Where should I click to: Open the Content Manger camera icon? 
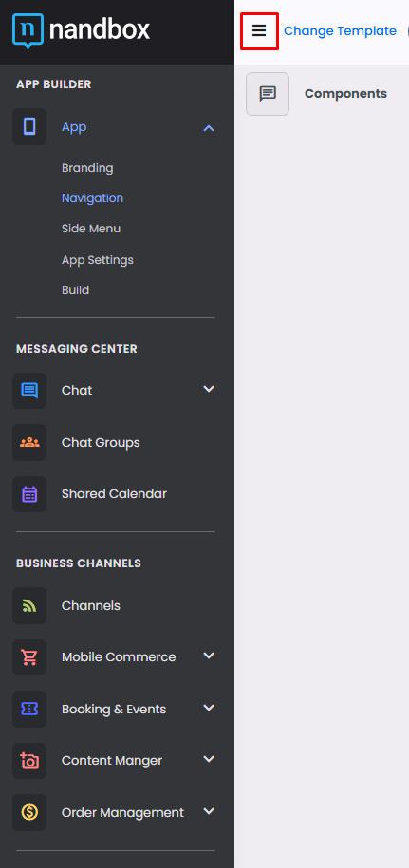pos(29,761)
